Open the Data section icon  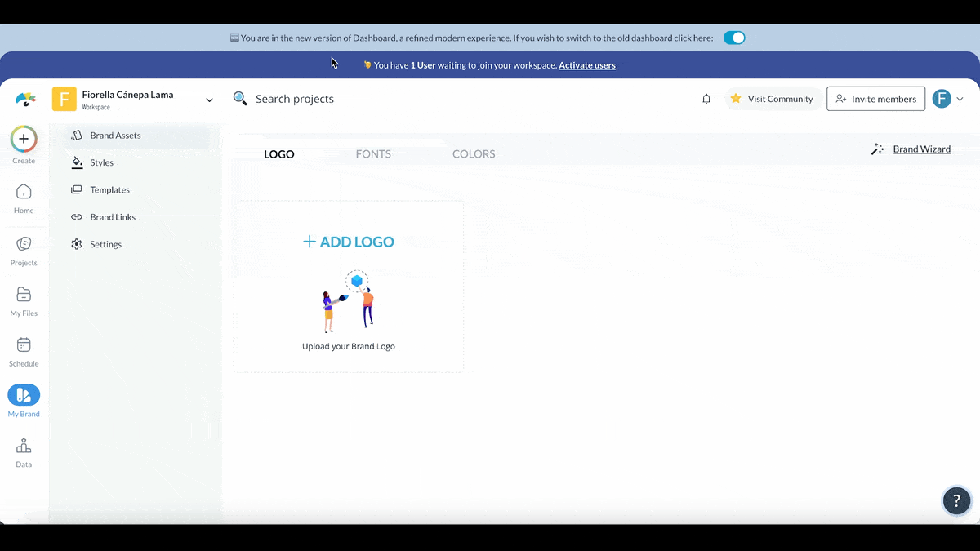point(24,446)
